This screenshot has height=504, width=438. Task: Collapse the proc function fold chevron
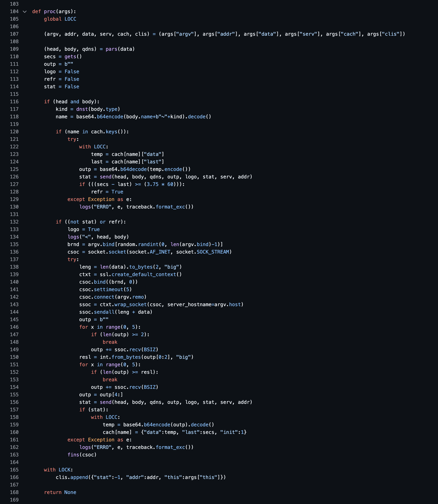click(x=25, y=11)
